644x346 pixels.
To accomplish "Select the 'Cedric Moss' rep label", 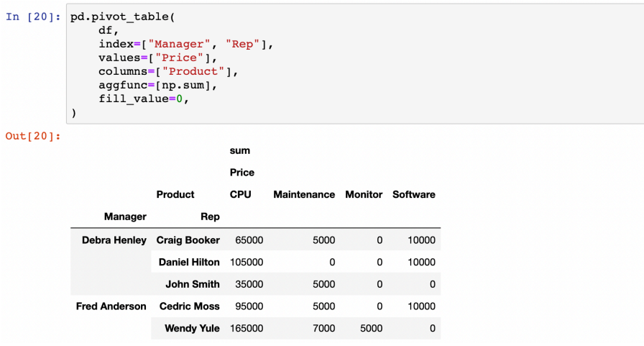I will coord(190,306).
